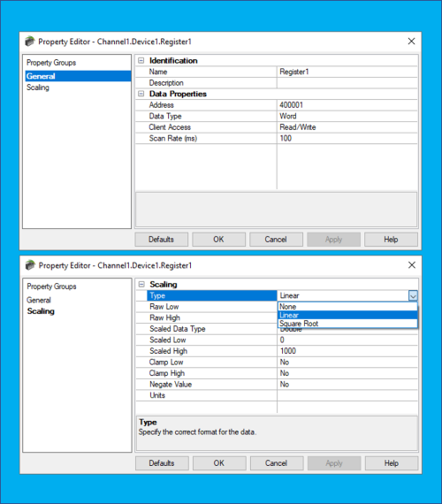Select the Name property label
This screenshot has width=442, height=504.
(158, 72)
